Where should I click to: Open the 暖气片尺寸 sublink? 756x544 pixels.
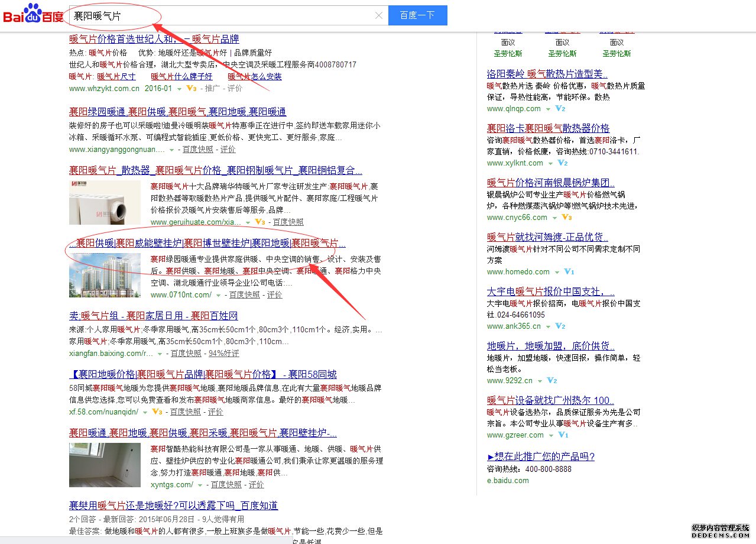116,76
